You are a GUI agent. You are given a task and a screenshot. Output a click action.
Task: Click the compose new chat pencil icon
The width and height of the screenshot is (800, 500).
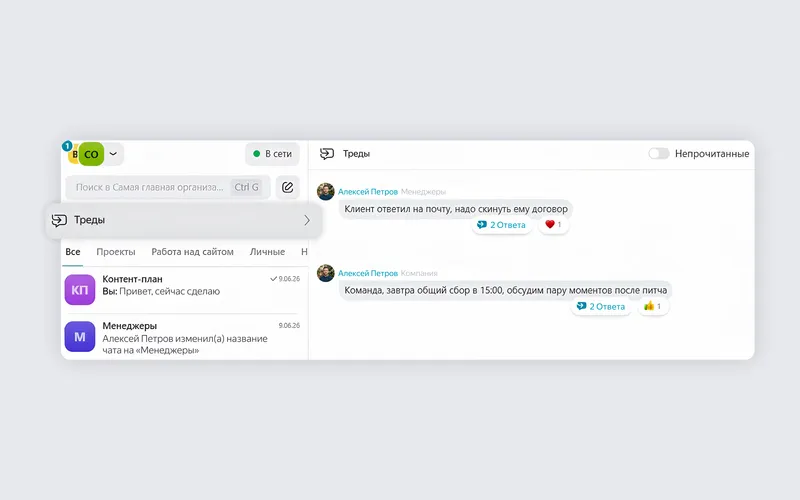coord(287,187)
